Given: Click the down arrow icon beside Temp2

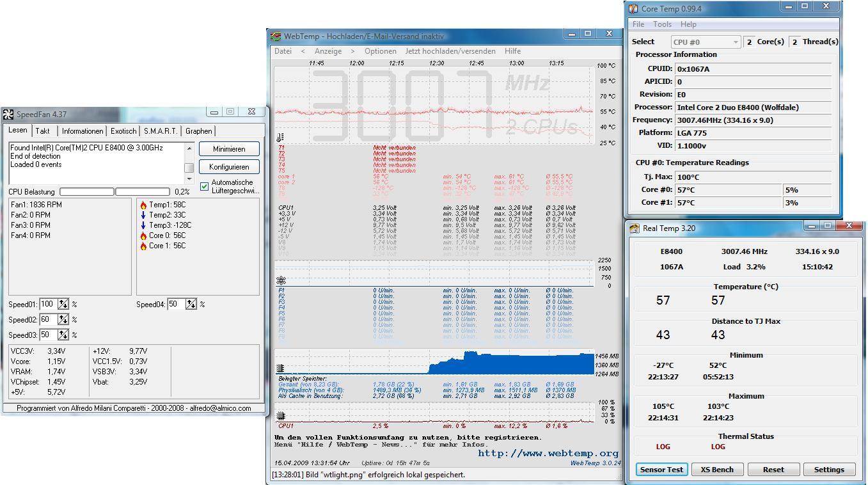Looking at the screenshot, I should coord(143,215).
